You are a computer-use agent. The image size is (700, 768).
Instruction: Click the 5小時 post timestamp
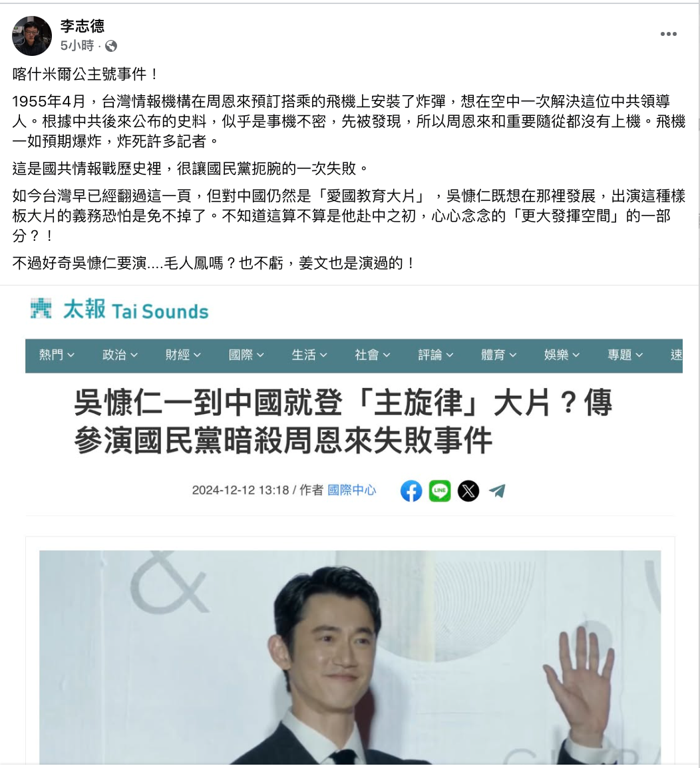77,46
